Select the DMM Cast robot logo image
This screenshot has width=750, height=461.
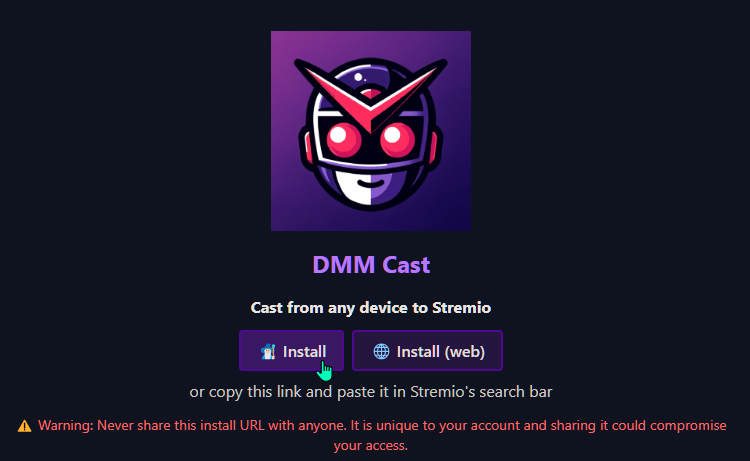click(371, 131)
